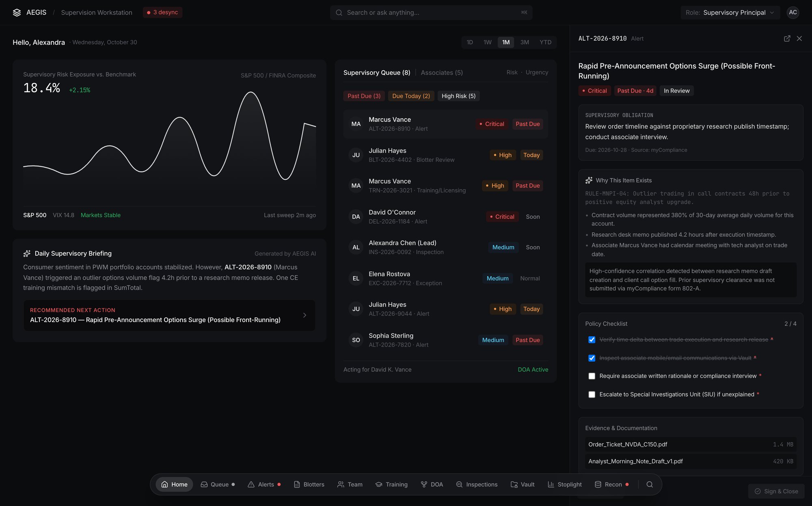
Task: Open Elena Rostova EXC-2026-7712 exception row
Action: 445,279
